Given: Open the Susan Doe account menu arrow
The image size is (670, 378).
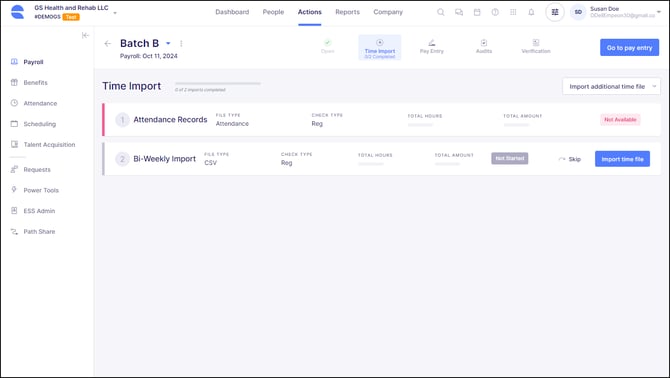Looking at the screenshot, I should tap(658, 12).
